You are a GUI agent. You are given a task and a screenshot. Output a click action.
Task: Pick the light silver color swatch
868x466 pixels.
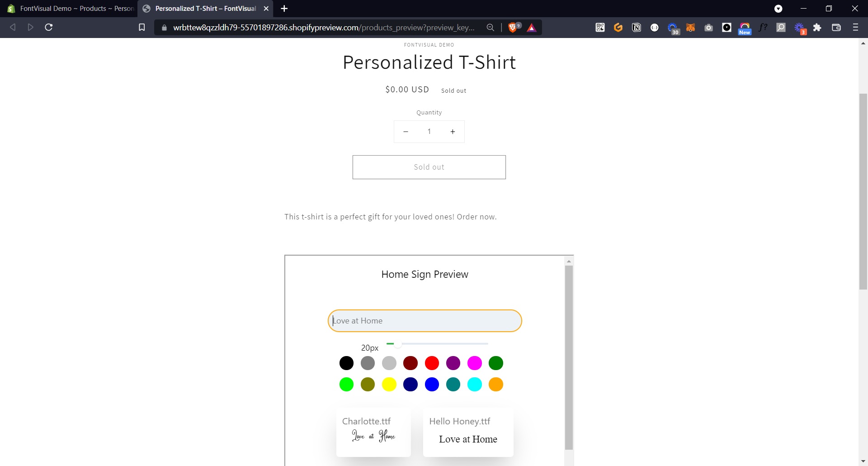(389, 363)
